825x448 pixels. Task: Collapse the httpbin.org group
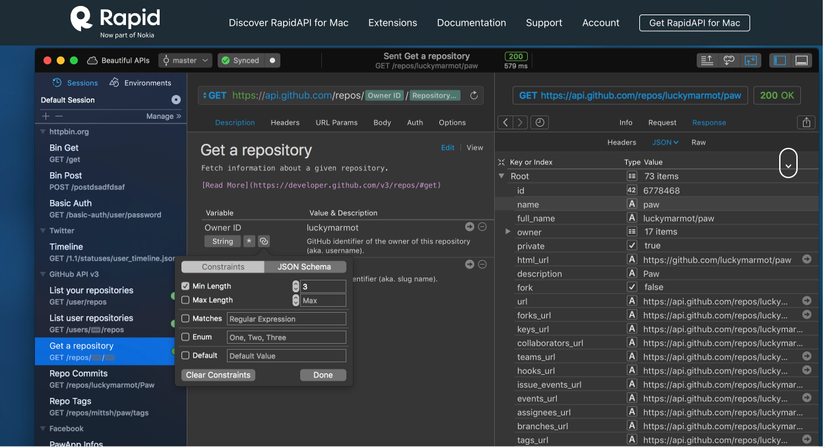point(43,132)
